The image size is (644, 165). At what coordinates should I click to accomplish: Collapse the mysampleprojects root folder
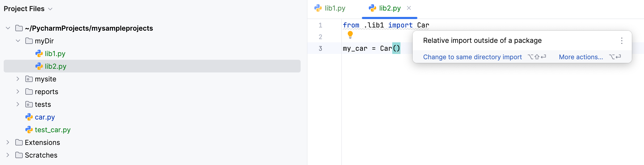8,28
